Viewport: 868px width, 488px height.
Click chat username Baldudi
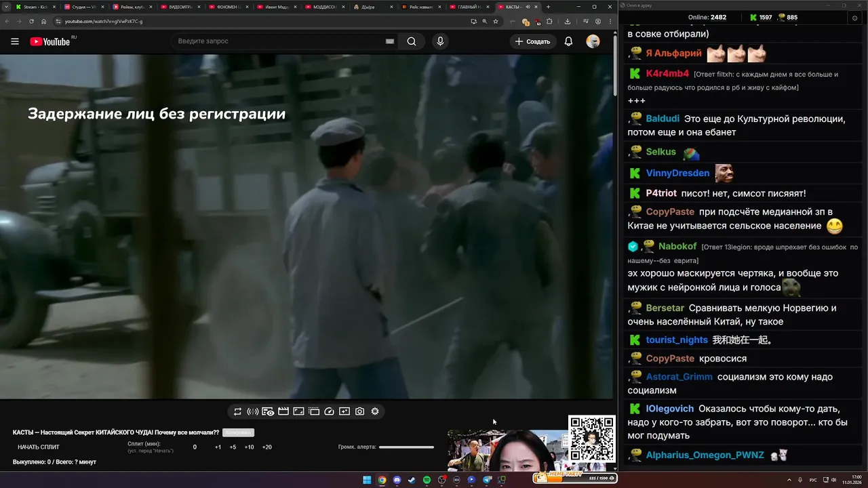(x=663, y=119)
